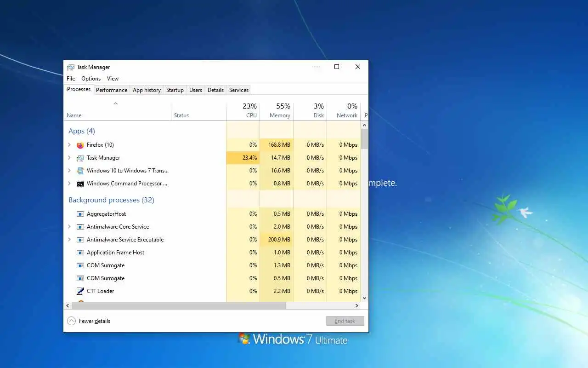The image size is (588, 368).
Task: Open the Options menu
Action: (x=91, y=79)
